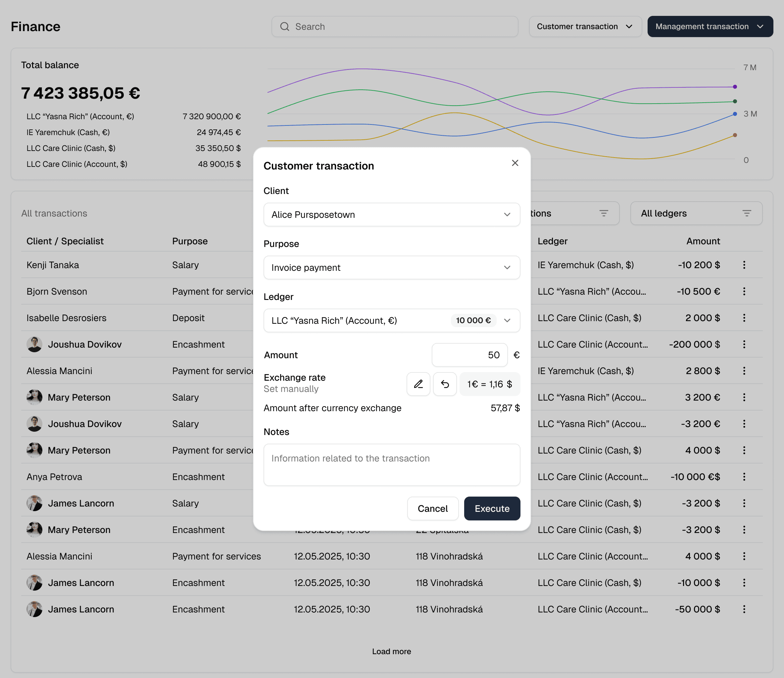Open three-dot menu for Alessia Mancini 2 800 $ row
The height and width of the screenshot is (678, 784).
pos(744,371)
